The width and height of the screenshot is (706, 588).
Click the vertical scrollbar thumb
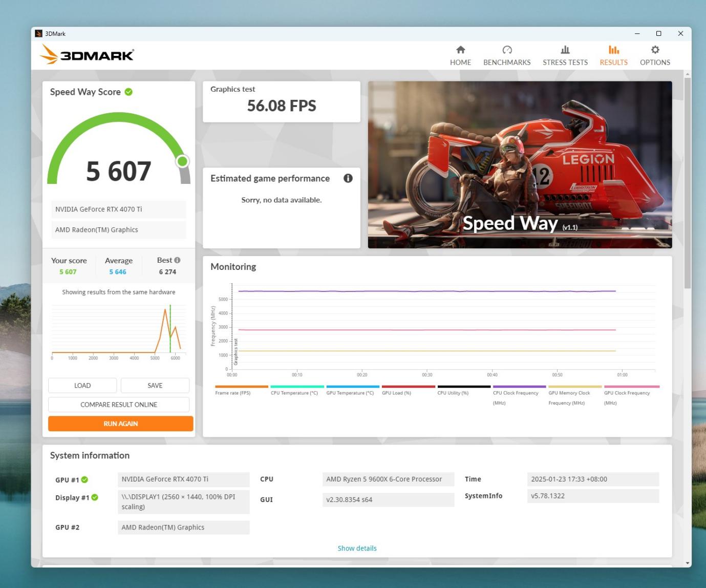pyautogui.click(x=688, y=182)
